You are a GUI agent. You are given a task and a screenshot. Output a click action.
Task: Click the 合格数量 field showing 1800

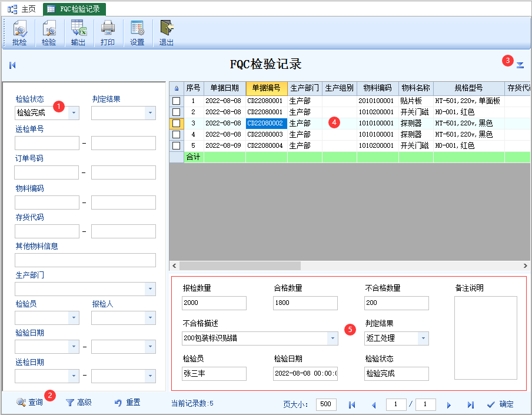(305, 303)
